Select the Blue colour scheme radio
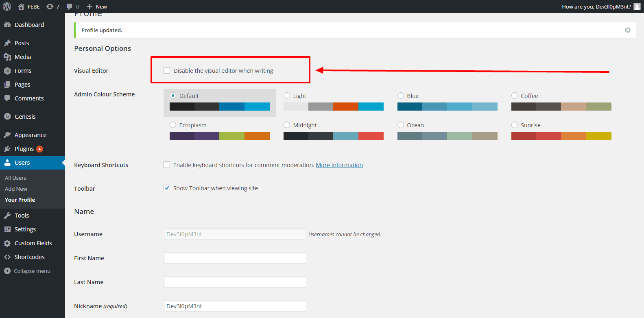This screenshot has width=644, height=318. (401, 96)
